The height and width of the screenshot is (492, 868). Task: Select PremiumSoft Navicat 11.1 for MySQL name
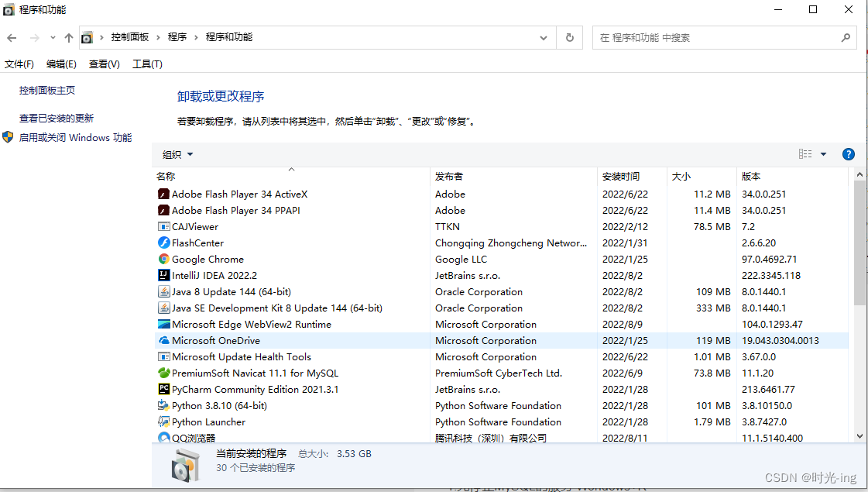[x=255, y=373]
